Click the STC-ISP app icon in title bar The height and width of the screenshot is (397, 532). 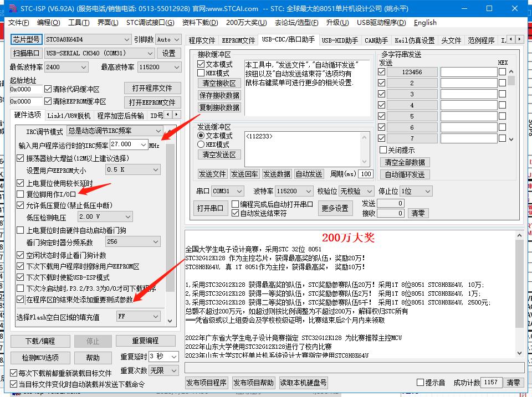[x=13, y=8]
